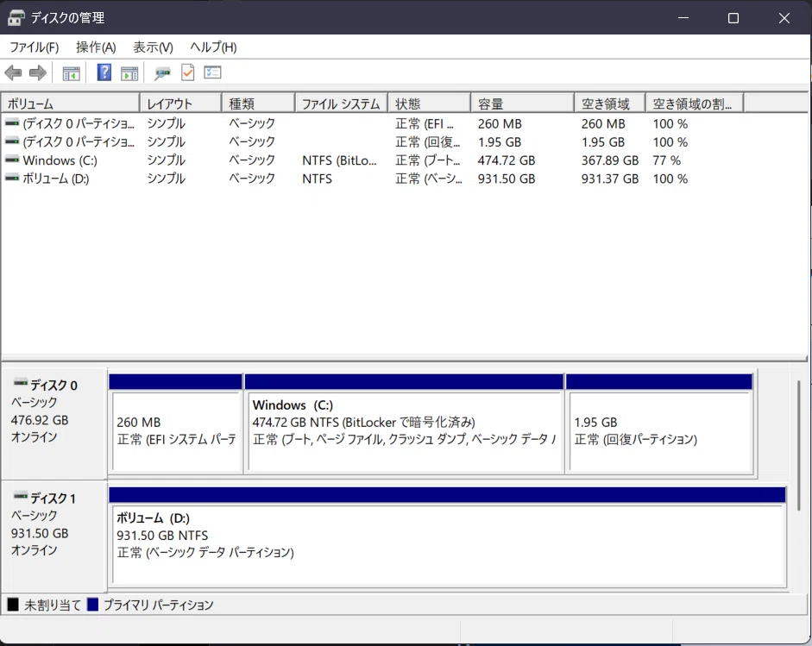Click the blue プライマリ パーティション legend swatch

pos(92,604)
